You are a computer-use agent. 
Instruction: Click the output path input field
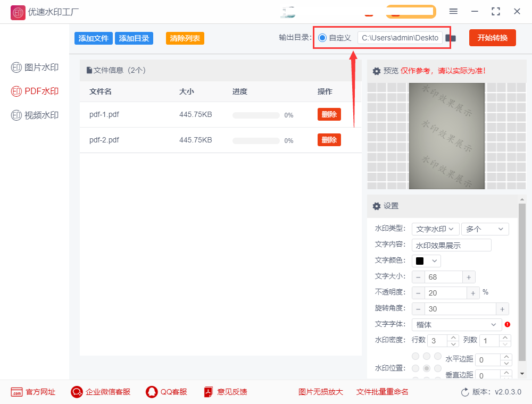(x=400, y=38)
